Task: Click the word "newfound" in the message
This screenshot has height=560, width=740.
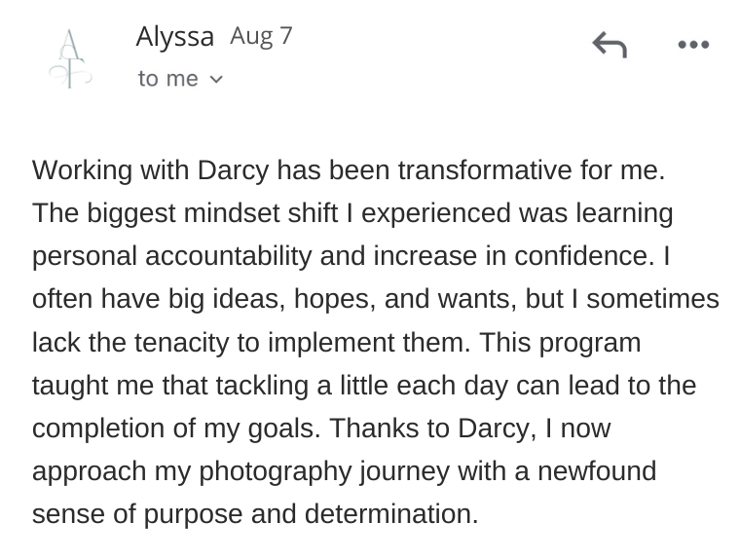Action: coord(597,470)
